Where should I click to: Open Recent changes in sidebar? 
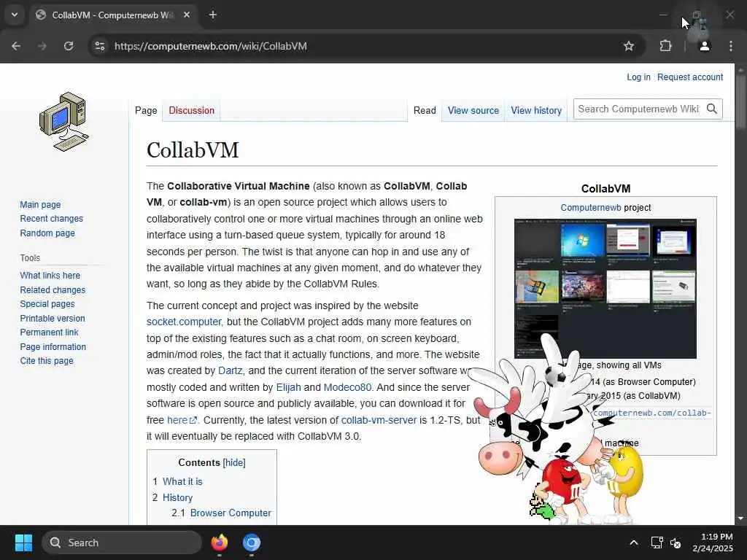coord(52,219)
